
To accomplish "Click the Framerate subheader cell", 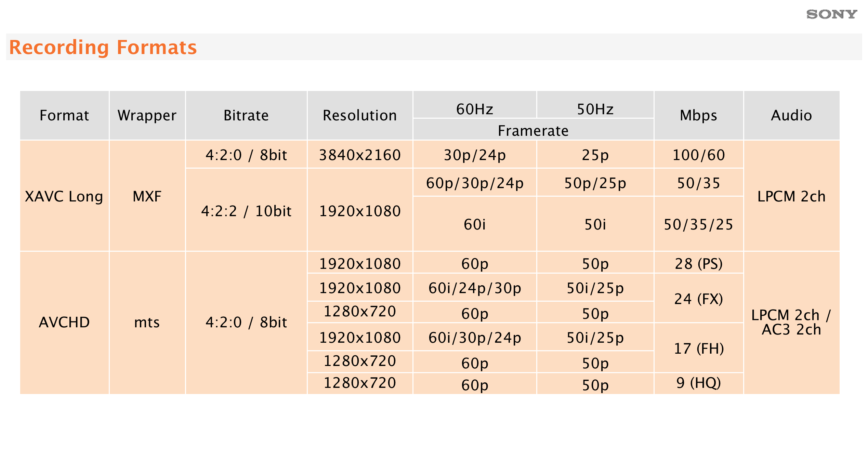I will point(533,131).
